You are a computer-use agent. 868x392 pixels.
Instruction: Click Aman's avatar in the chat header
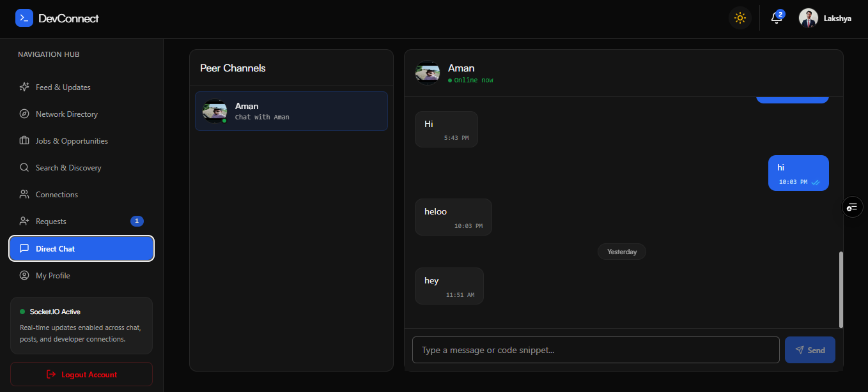click(427, 73)
